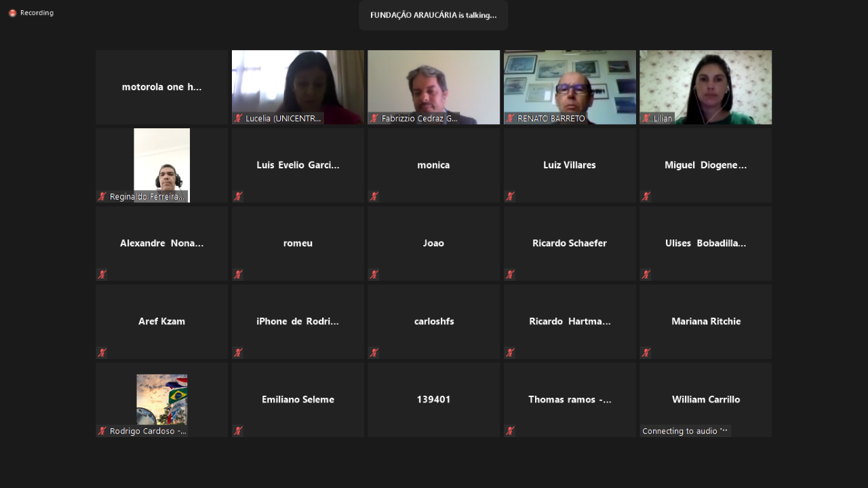Click the muted mic icon on Ulises Bobadilla's tile

coord(646,274)
